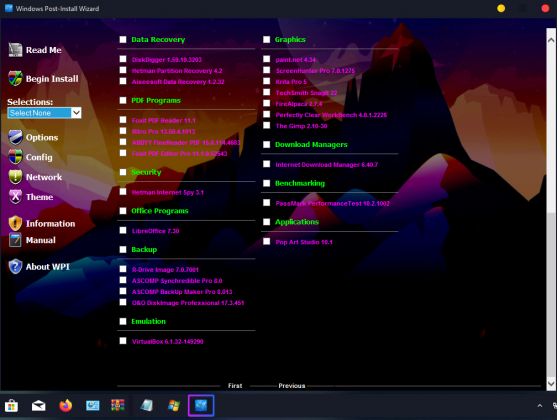The height and width of the screenshot is (420, 557).
Task: Click The Gimp 2.10-30 entry
Action: [301, 126]
